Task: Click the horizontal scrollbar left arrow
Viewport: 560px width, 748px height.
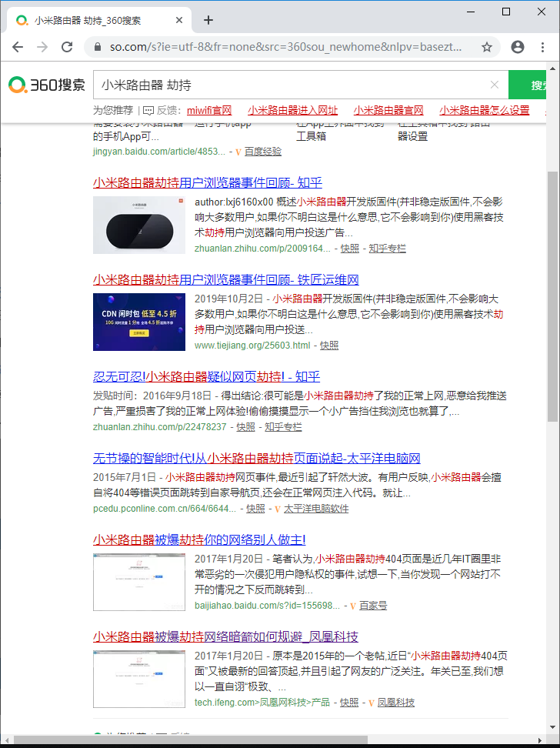Action: tap(6, 740)
